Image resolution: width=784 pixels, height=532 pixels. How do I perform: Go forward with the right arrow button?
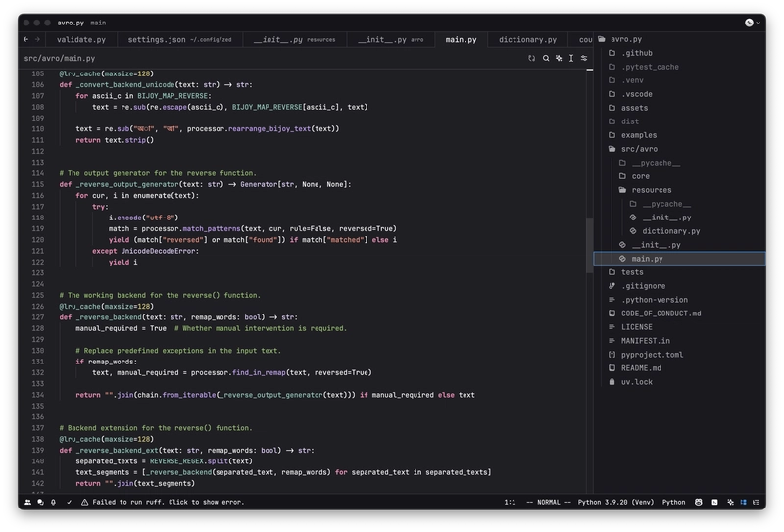[37, 39]
